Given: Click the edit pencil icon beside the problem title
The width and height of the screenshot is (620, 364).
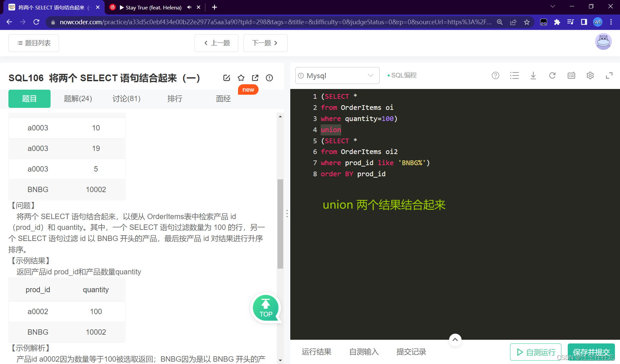Looking at the screenshot, I should [x=227, y=78].
